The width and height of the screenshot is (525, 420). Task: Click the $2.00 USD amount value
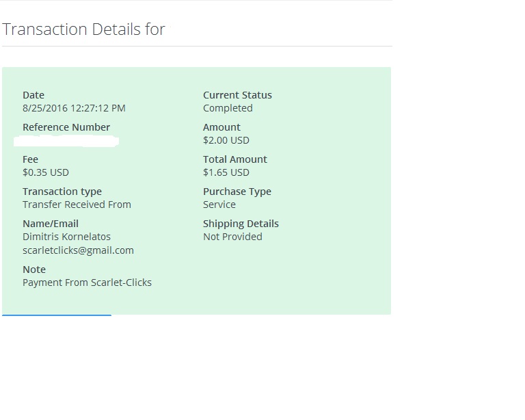[226, 140]
